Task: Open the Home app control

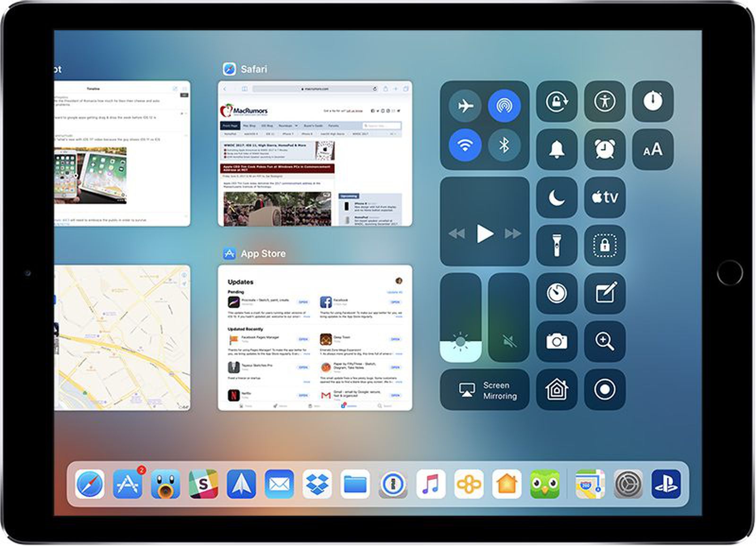Action: pos(557,389)
